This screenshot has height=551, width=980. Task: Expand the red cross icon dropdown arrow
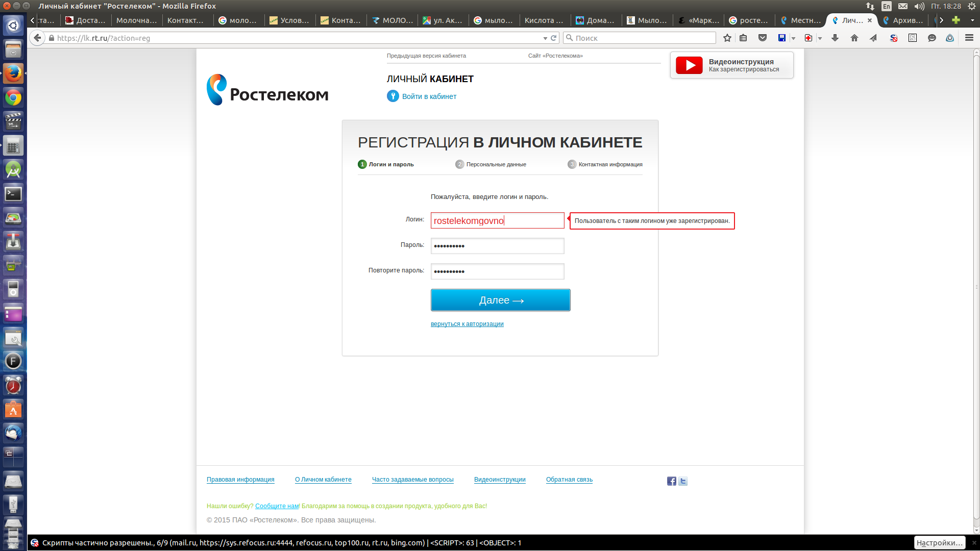pos(820,38)
